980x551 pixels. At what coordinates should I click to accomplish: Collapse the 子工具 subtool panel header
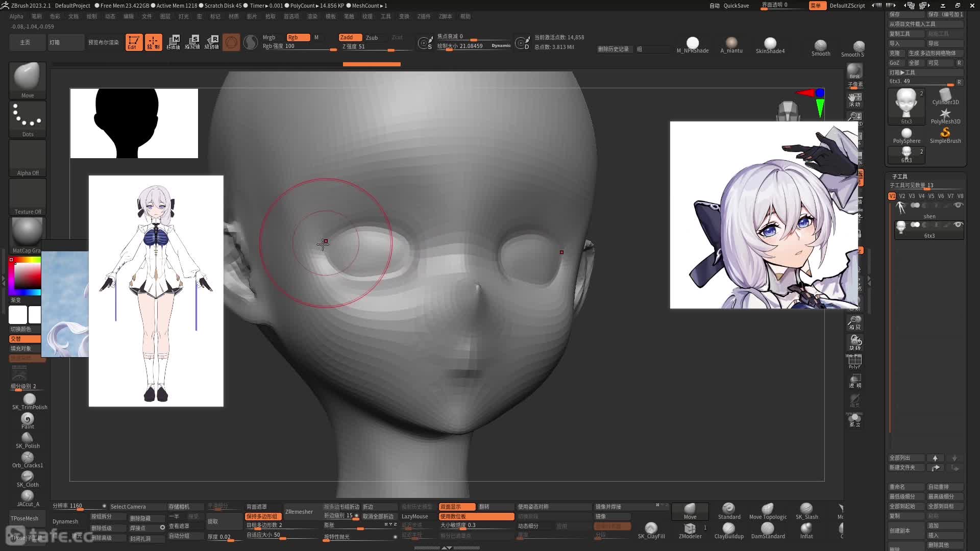point(900,176)
